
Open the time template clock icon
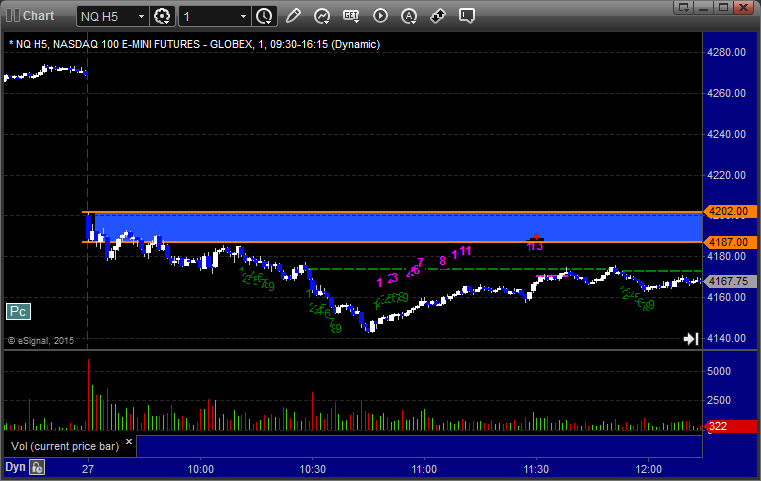(x=264, y=16)
